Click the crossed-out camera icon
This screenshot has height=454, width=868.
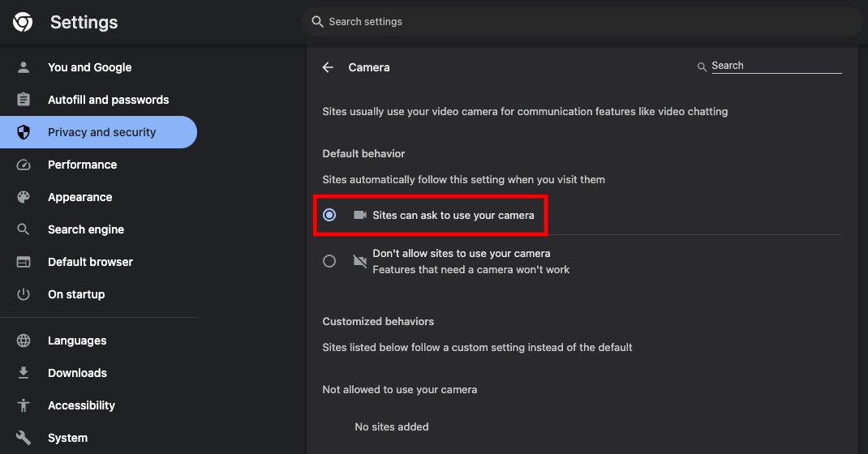[360, 261]
